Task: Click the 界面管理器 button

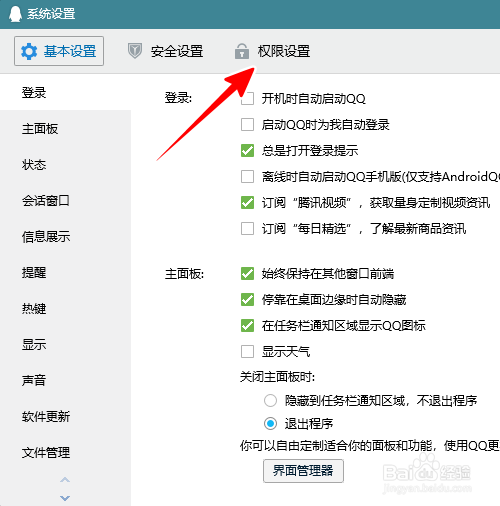Action: coord(303,471)
